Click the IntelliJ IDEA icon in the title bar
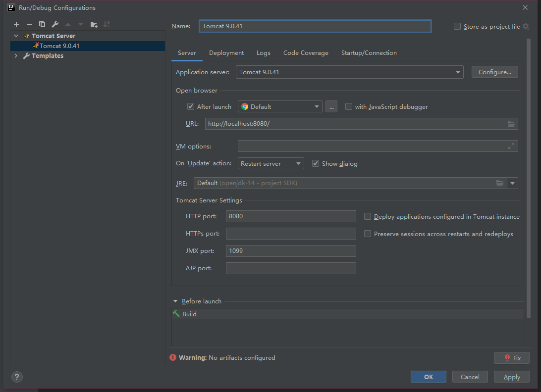The height and width of the screenshot is (392, 541). coord(11,7)
